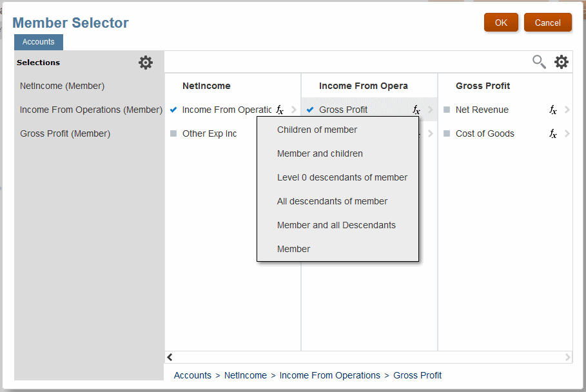Click the function icon beside Gross Profit
Screen dimensions: 586x392
point(416,110)
